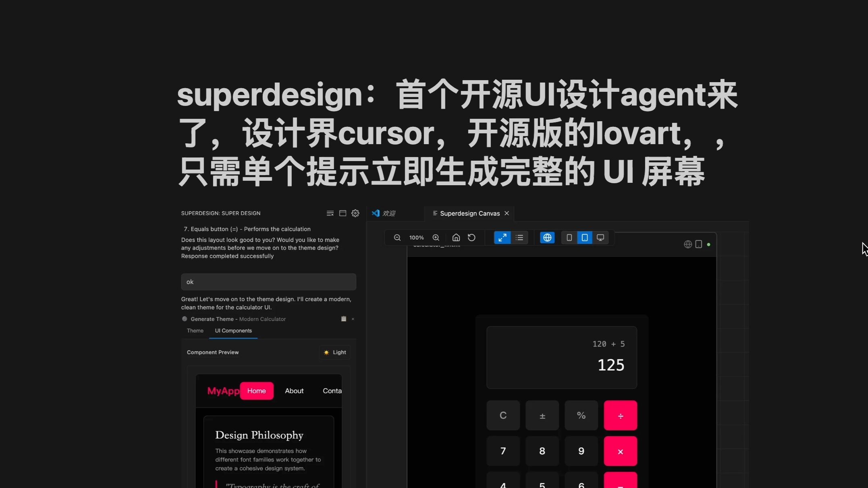Close the Superdesign Canvas tab
Image resolution: width=868 pixels, height=488 pixels.
click(507, 213)
